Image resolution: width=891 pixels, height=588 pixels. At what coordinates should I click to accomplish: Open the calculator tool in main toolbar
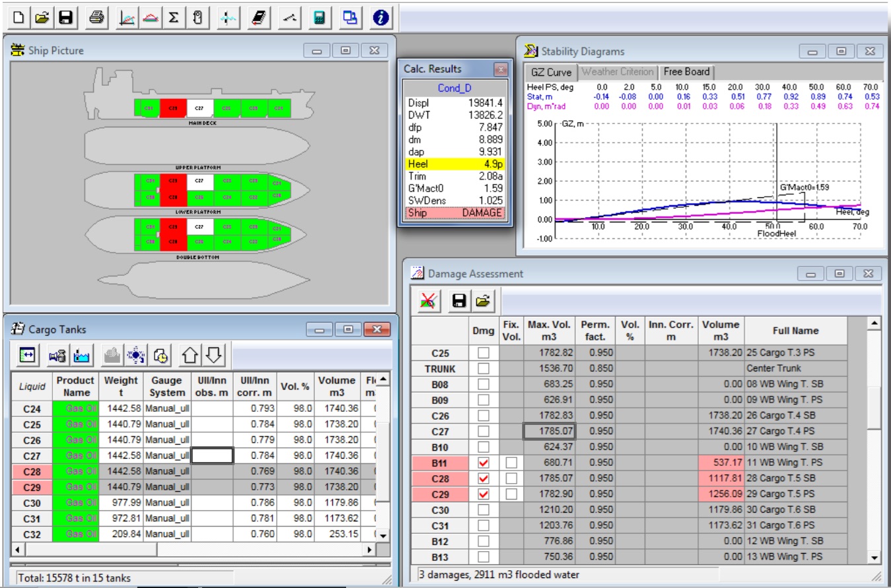(320, 18)
